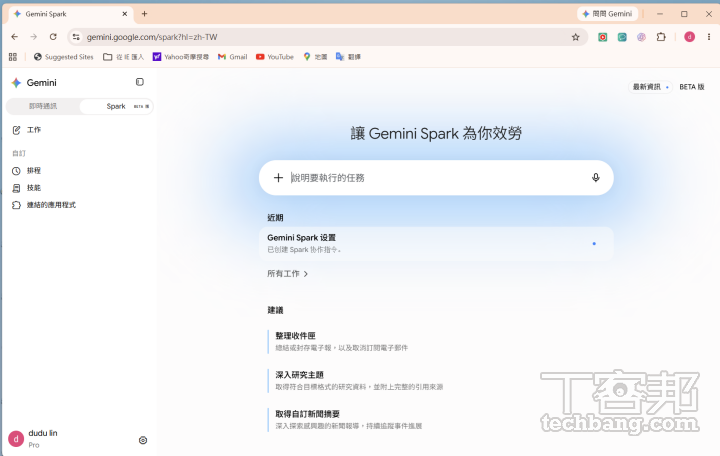This screenshot has width=720, height=456.
Task: Open the Chrome three-dot menu
Action: click(x=709, y=37)
